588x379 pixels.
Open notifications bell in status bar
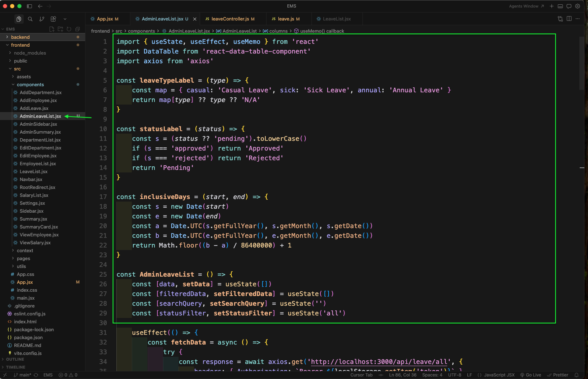point(577,375)
